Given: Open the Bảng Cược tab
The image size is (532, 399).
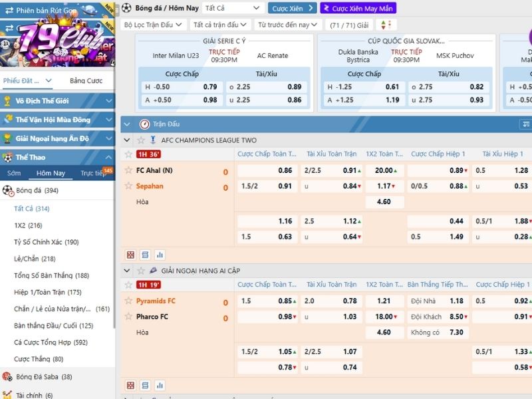Looking at the screenshot, I should coord(86,81).
